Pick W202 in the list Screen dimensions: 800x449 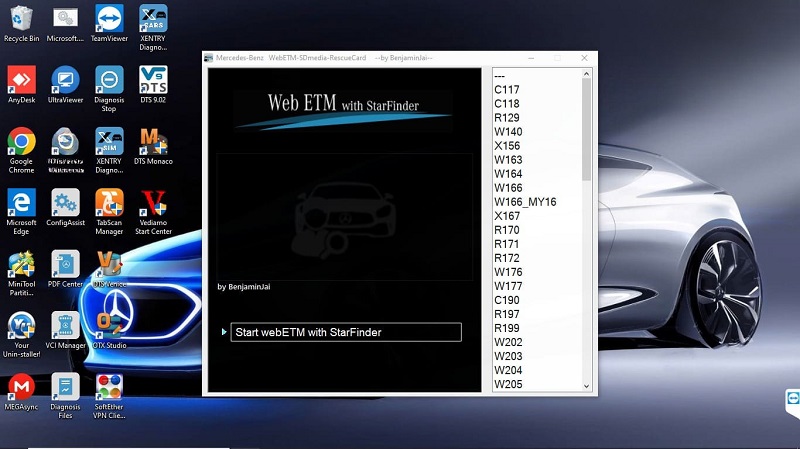[x=508, y=342]
